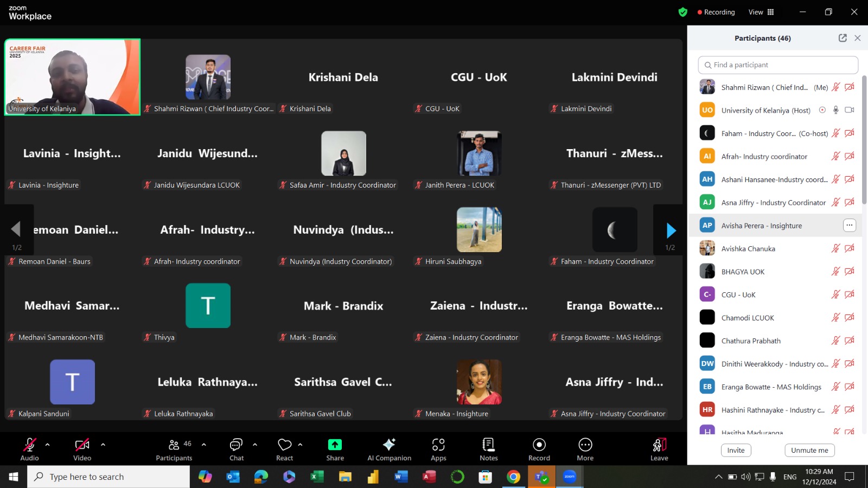Image resolution: width=868 pixels, height=488 pixels.
Task: Click the Share screen icon
Action: [335, 445]
